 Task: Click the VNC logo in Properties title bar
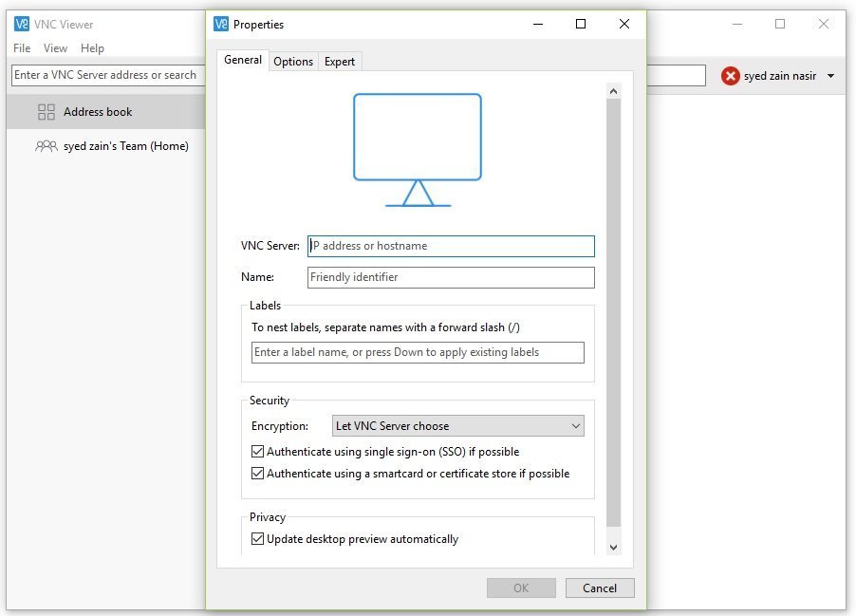221,24
